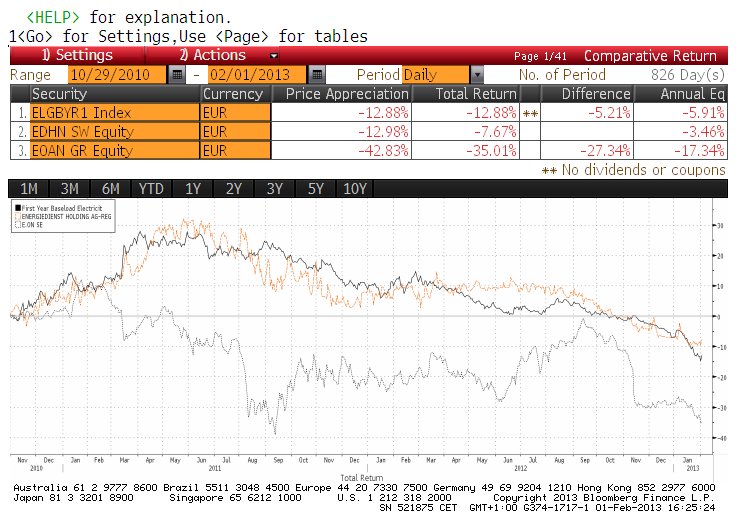Select 5Y time range button
Image resolution: width=736 pixels, height=527 pixels.
(x=315, y=189)
